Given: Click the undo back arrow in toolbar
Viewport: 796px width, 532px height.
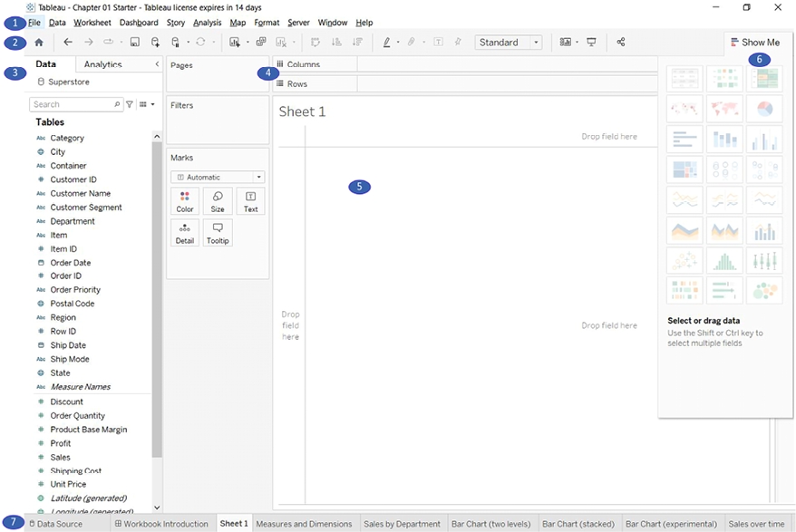Looking at the screenshot, I should point(68,42).
